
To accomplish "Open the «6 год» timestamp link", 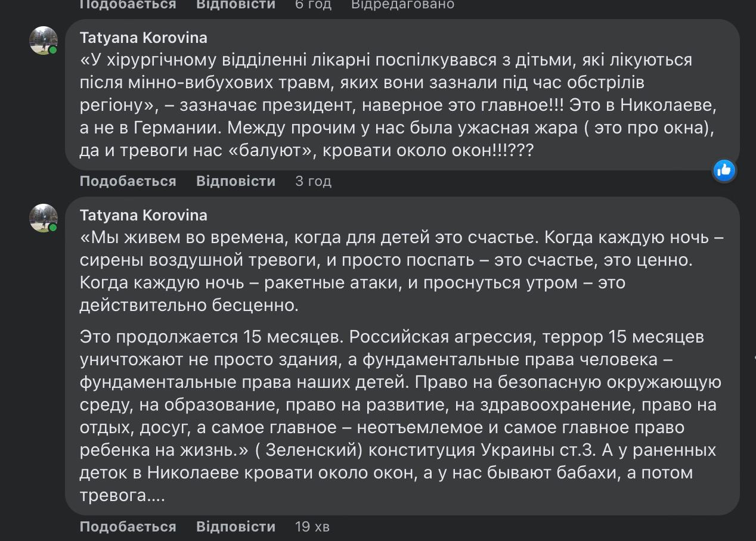I will pos(313,5).
